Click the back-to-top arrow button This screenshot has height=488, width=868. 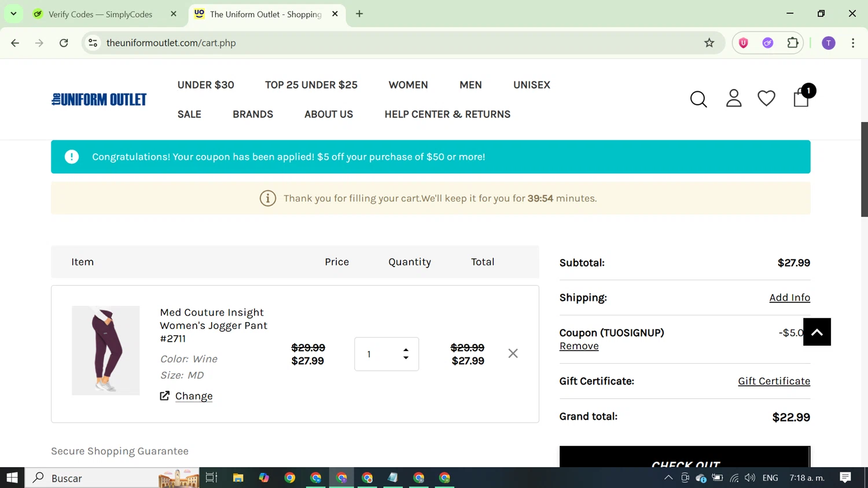coord(816,332)
